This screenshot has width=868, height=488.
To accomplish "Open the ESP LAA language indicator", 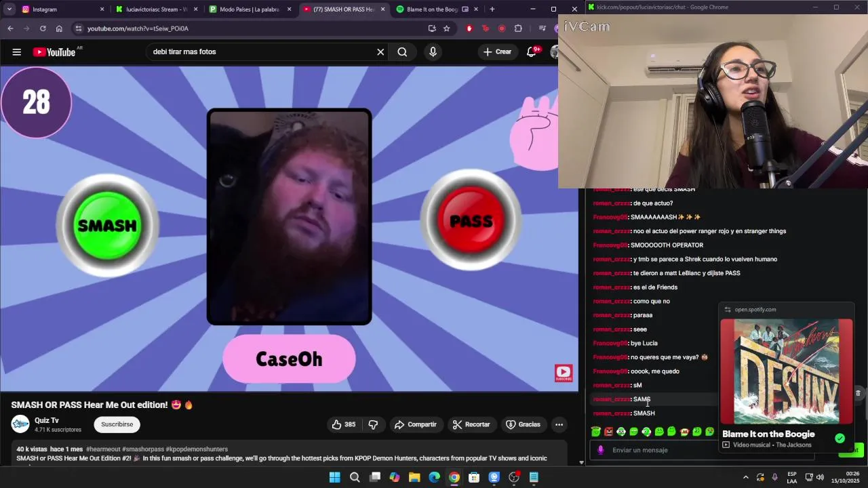I will (792, 478).
